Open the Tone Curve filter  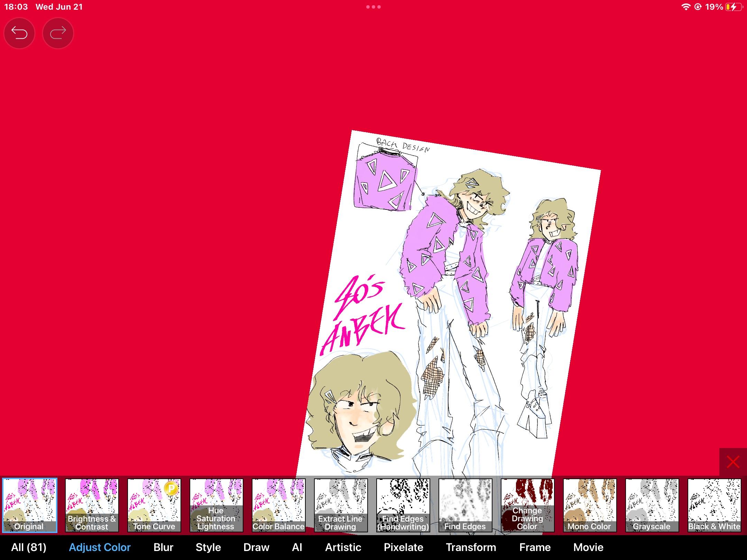154,505
